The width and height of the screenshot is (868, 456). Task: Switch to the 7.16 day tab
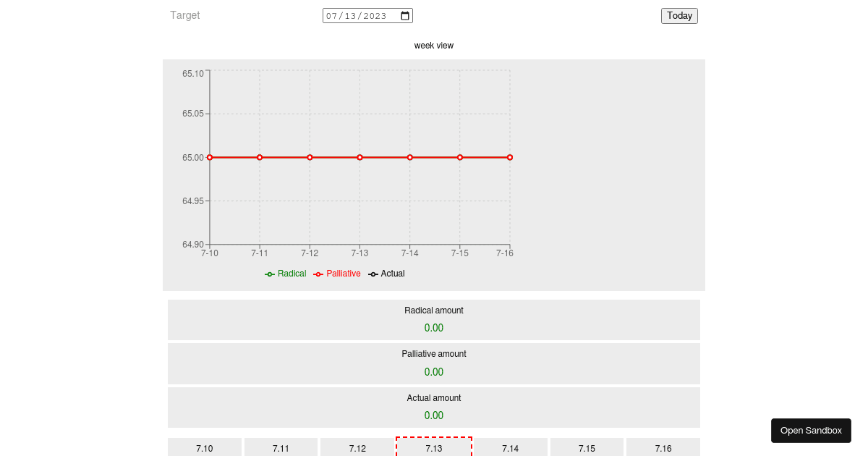click(x=663, y=447)
